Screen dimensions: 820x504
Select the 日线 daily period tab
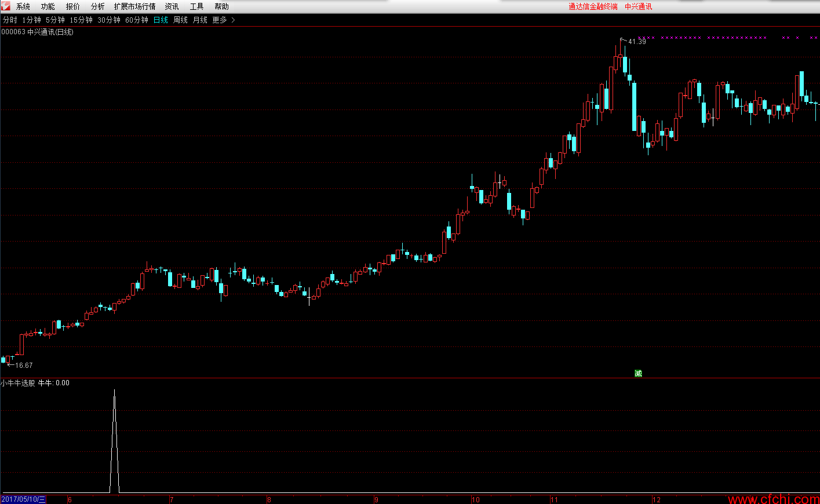(161, 20)
